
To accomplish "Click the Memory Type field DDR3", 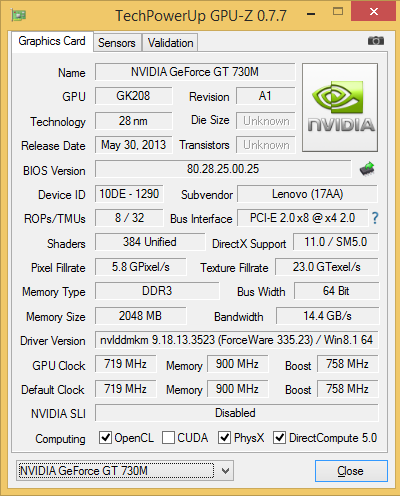I will [x=157, y=291].
